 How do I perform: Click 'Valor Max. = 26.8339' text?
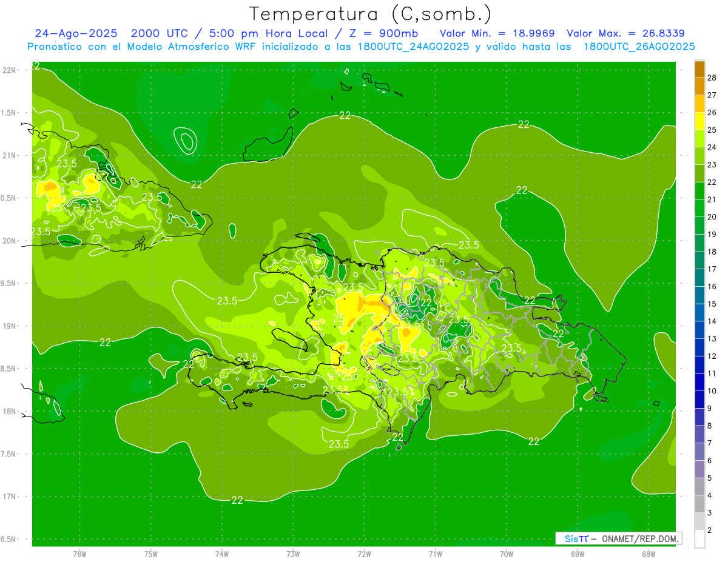coord(625,33)
